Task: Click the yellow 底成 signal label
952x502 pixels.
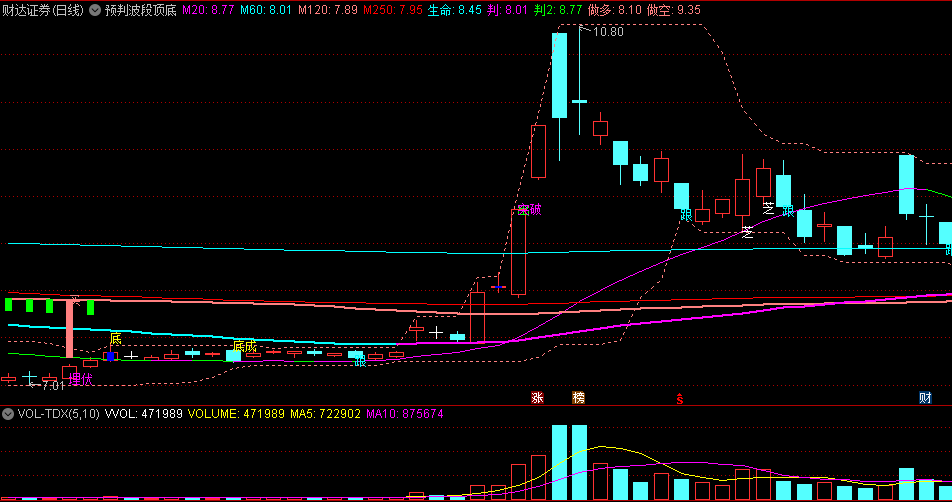Action: (245, 347)
